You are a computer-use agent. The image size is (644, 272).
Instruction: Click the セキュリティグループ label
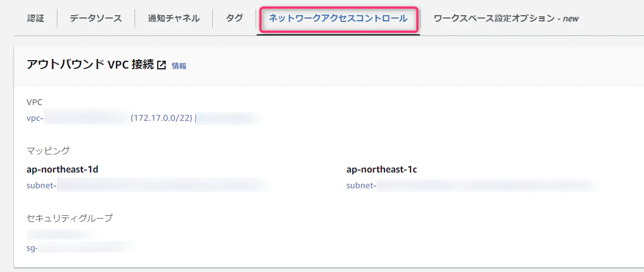69,218
